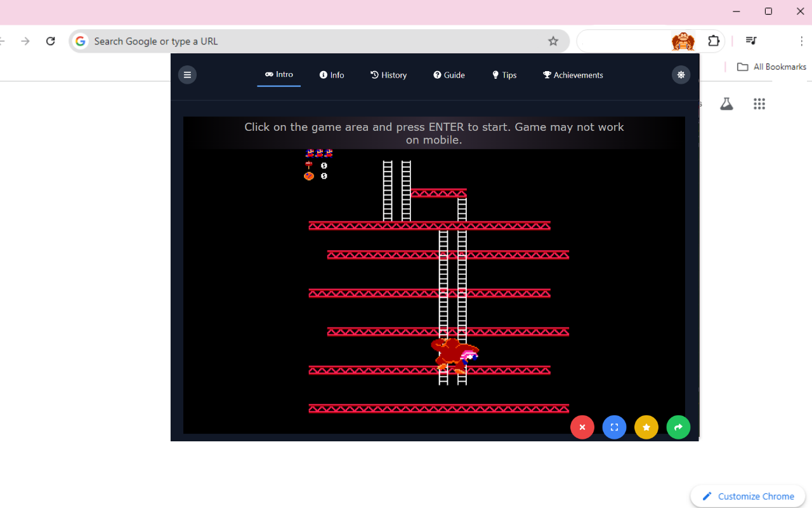Click the Customize Chrome button
Viewport: 812px width, 508px height.
tap(747, 496)
